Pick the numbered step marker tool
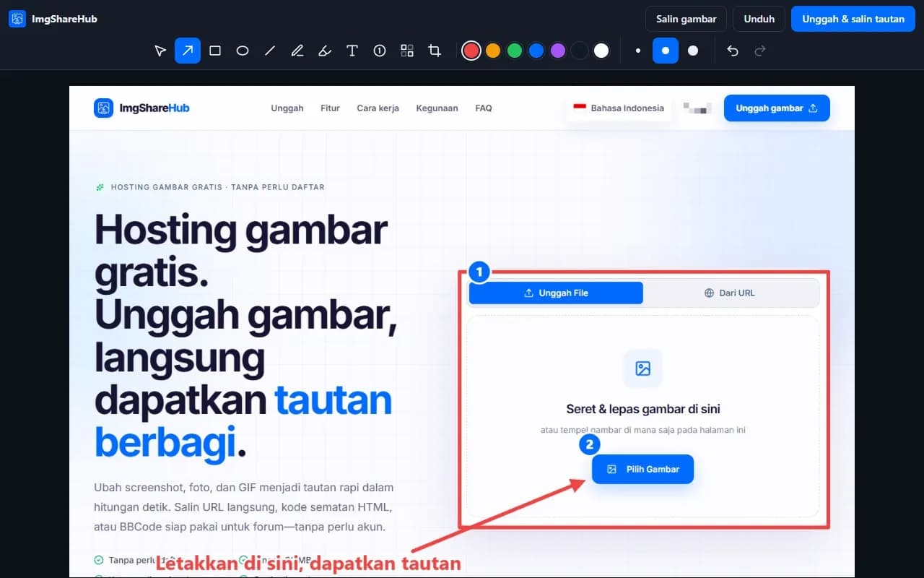The height and width of the screenshot is (578, 924). [x=380, y=51]
